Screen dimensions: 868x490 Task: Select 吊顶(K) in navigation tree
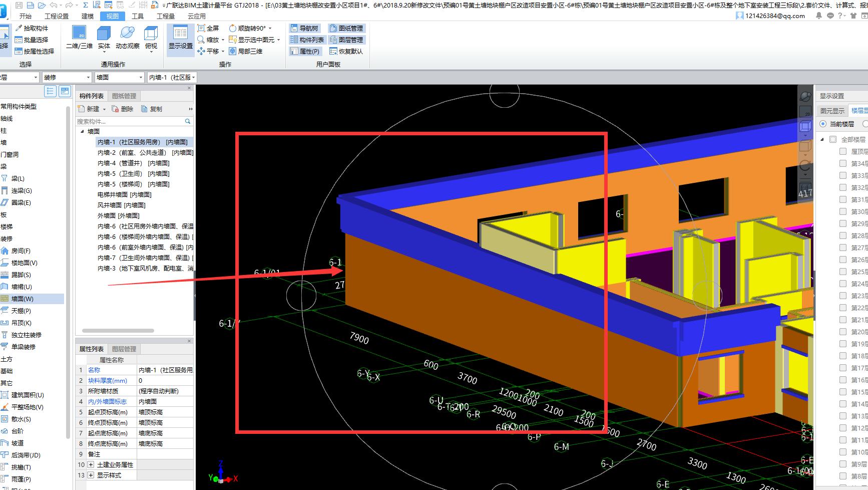tap(17, 323)
